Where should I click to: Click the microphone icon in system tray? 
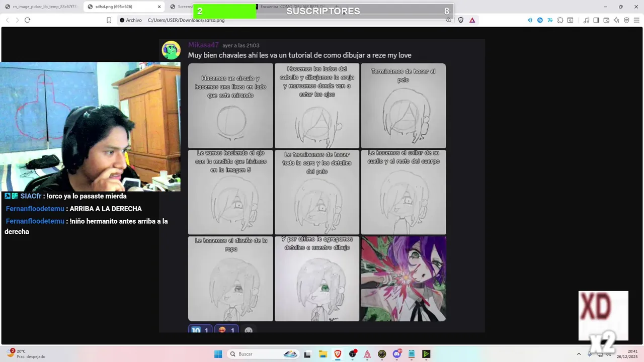click(x=589, y=354)
